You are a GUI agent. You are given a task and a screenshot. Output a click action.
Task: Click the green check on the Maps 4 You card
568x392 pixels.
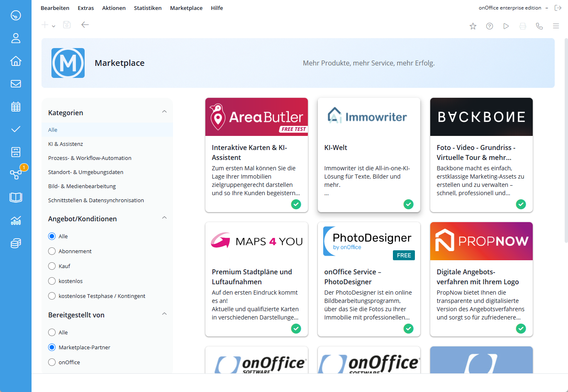[x=296, y=328]
